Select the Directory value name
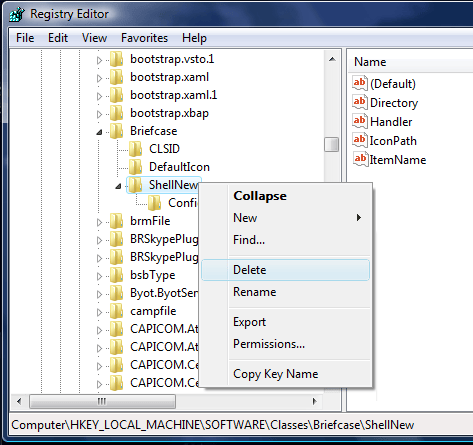Image resolution: width=473 pixels, height=445 pixels. coord(394,103)
